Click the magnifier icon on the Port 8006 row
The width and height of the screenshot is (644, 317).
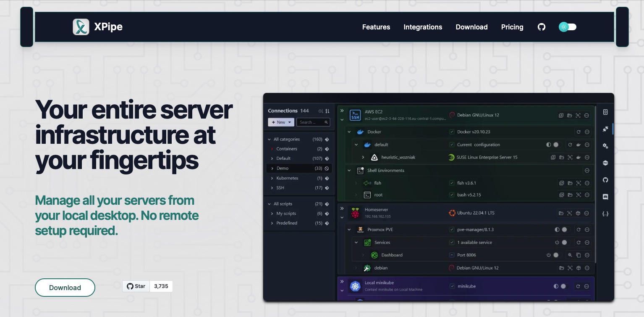coord(570,255)
